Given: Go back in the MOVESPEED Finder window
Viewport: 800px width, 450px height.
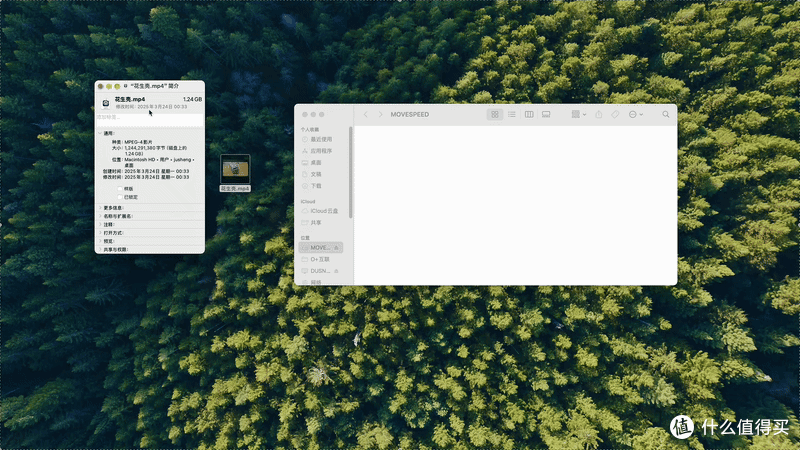Looking at the screenshot, I should click(x=365, y=114).
